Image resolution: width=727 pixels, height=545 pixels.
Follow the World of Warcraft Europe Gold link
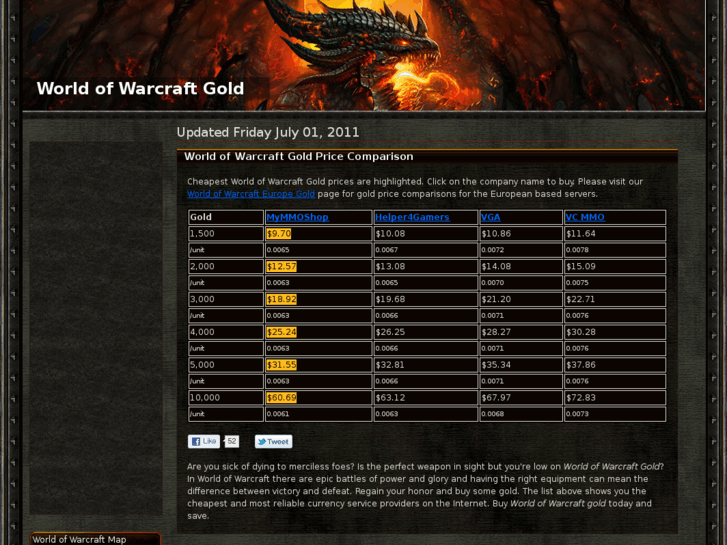pyautogui.click(x=251, y=194)
